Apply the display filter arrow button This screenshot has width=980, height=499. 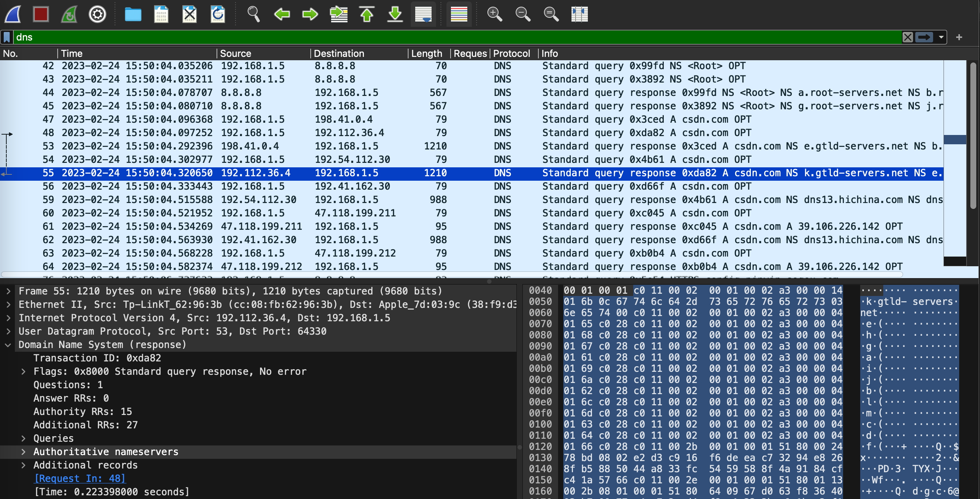coord(924,37)
